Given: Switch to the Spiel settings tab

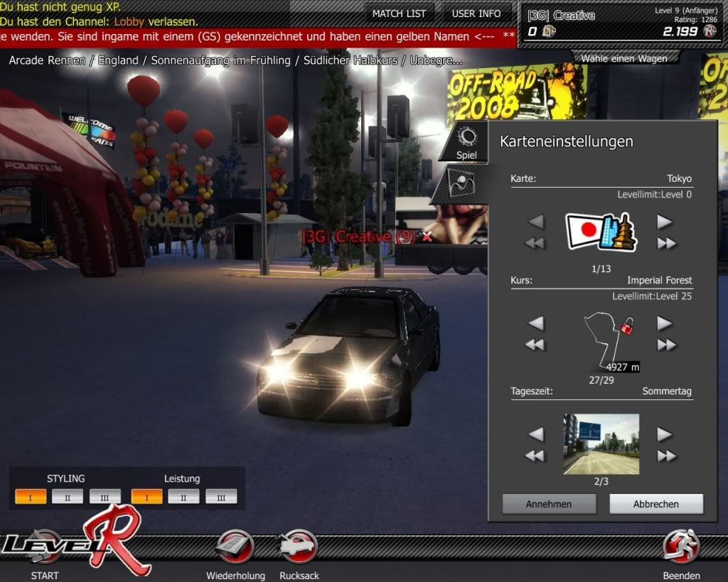Looking at the screenshot, I should [x=466, y=142].
